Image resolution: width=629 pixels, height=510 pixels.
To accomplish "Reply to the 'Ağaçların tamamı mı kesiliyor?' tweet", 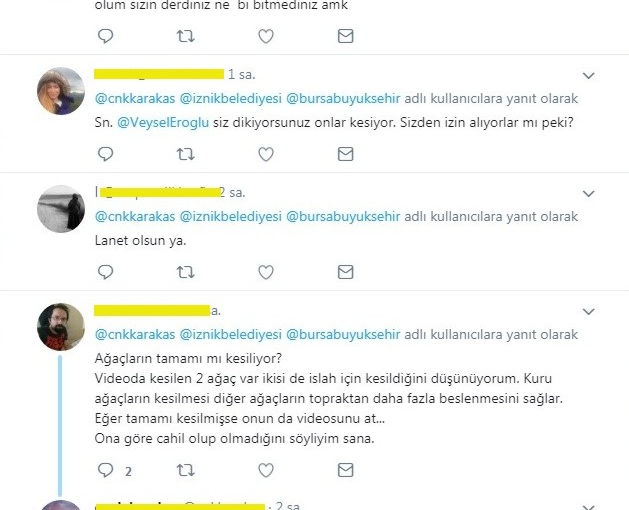I will [106, 470].
